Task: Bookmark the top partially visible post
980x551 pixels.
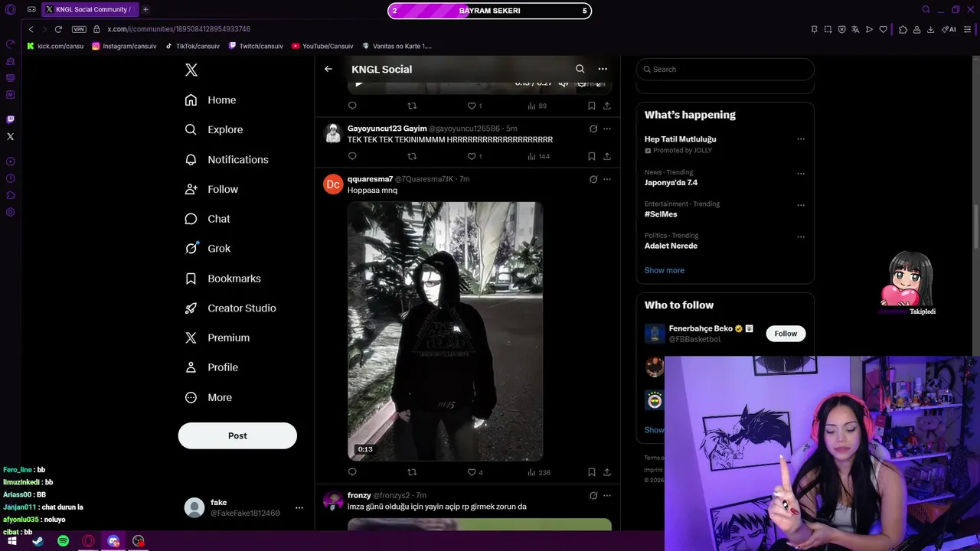Action: [592, 106]
